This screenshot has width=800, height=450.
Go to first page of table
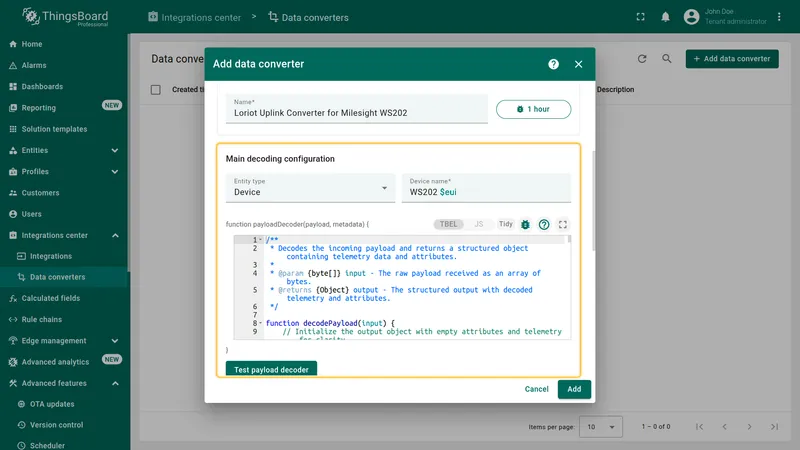pos(699,427)
